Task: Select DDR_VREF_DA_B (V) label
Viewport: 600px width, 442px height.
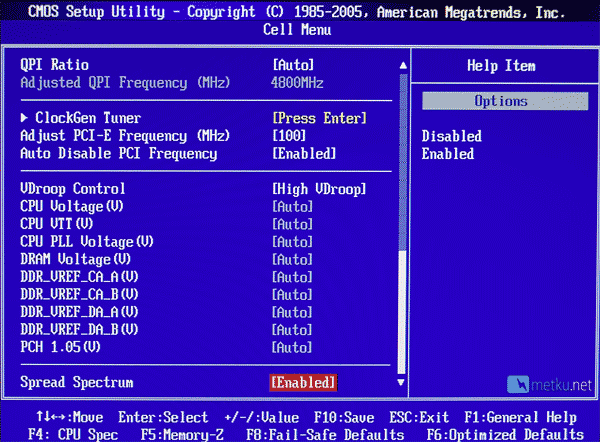Action: click(x=79, y=329)
